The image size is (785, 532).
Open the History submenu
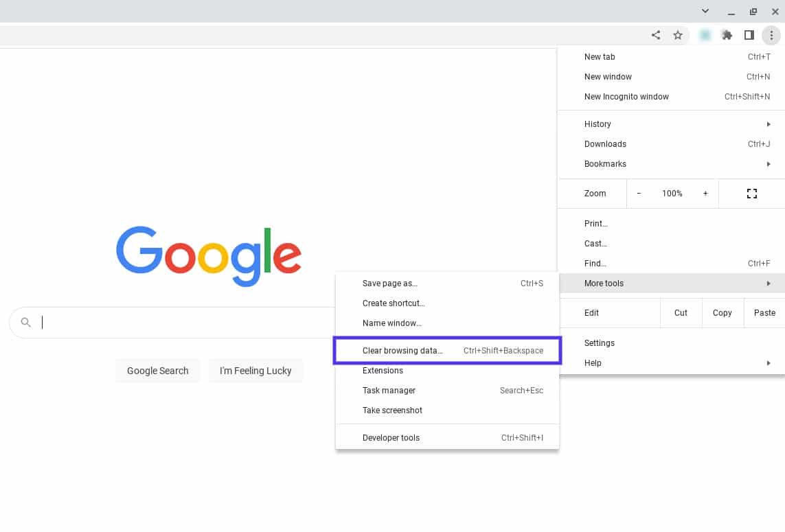point(597,124)
